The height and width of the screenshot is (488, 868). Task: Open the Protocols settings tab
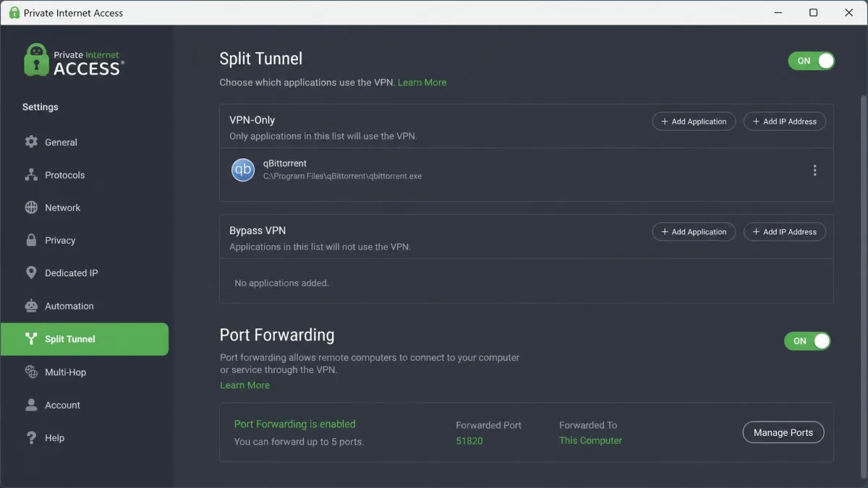[85, 175]
